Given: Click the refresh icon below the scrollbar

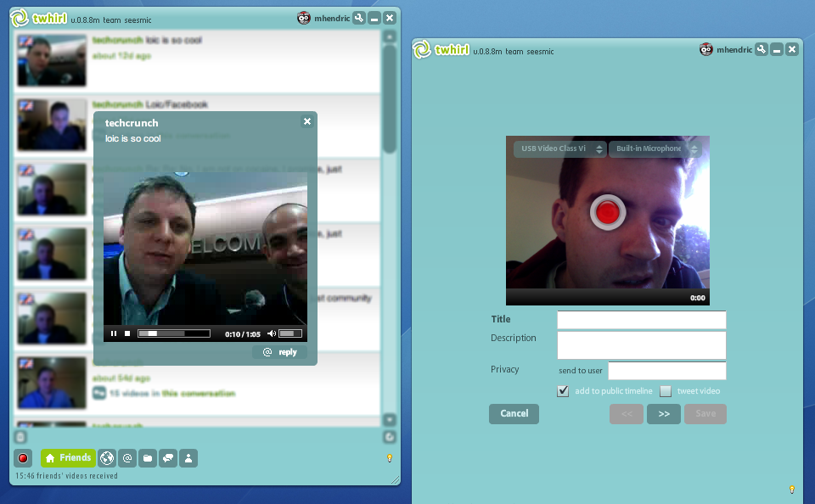Looking at the screenshot, I should (x=390, y=437).
